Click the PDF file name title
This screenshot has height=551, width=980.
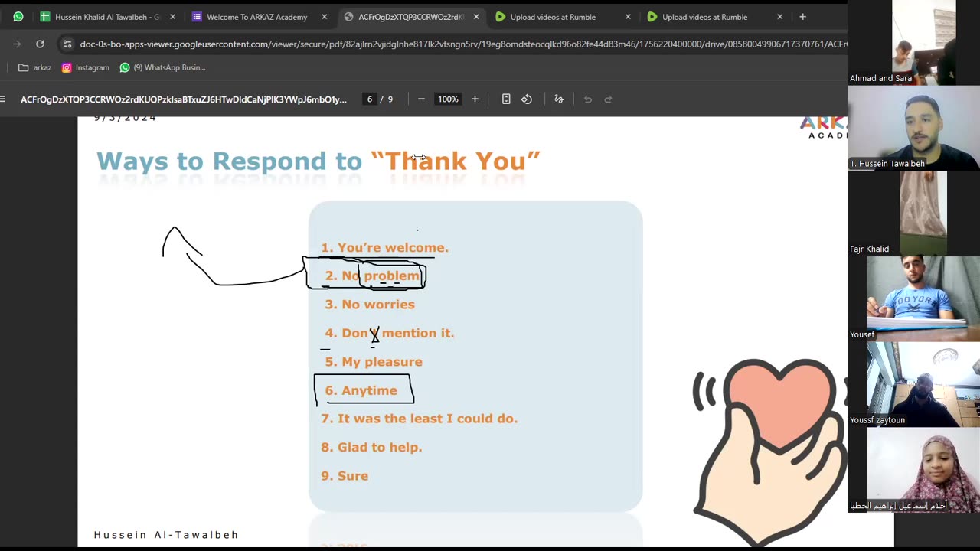click(184, 99)
